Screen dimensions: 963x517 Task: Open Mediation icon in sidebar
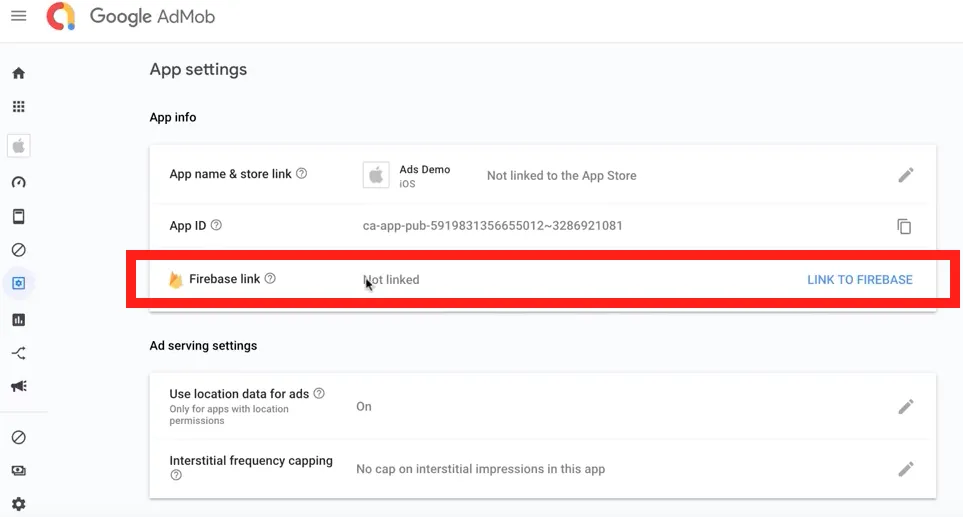tap(18, 353)
